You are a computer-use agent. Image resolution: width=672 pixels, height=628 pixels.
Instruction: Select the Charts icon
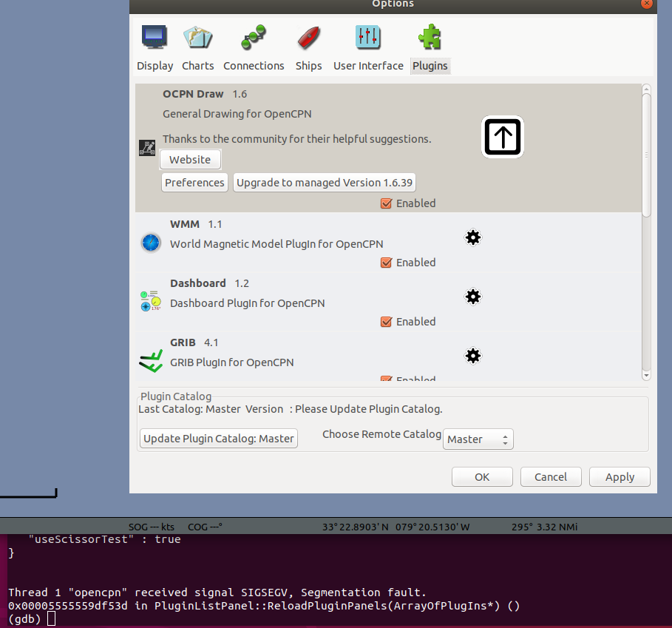[x=197, y=37]
